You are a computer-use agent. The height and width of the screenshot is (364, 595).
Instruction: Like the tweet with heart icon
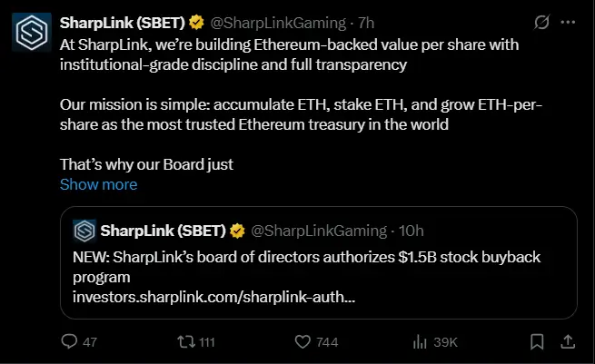(x=303, y=342)
